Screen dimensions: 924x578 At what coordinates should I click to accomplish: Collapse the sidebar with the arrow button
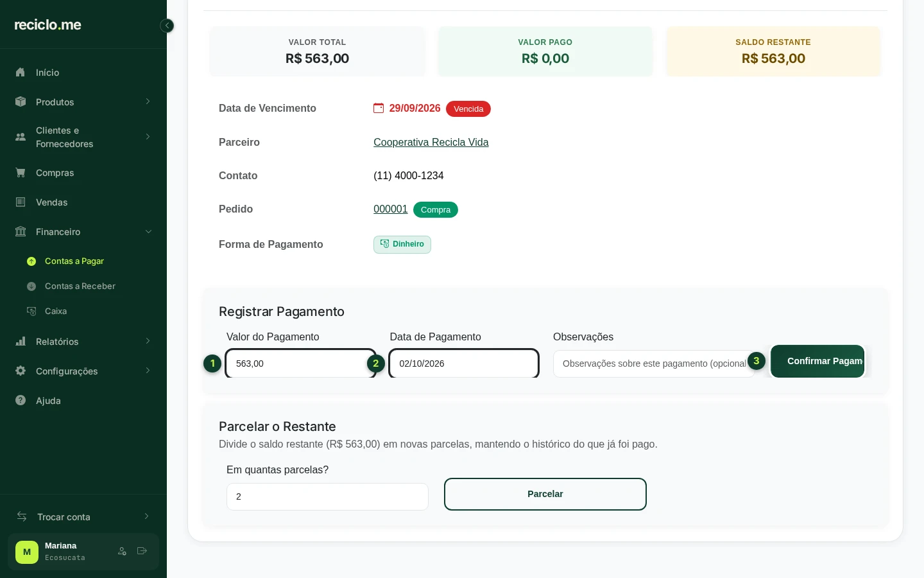click(167, 26)
